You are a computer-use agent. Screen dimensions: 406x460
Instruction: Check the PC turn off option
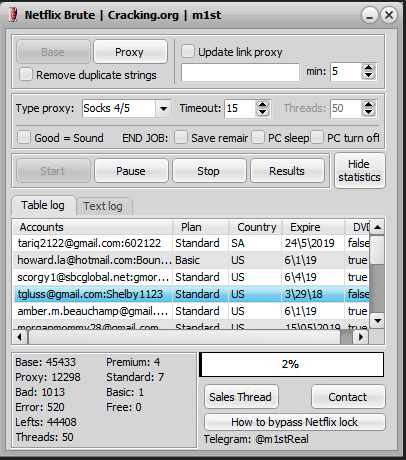pos(317,137)
